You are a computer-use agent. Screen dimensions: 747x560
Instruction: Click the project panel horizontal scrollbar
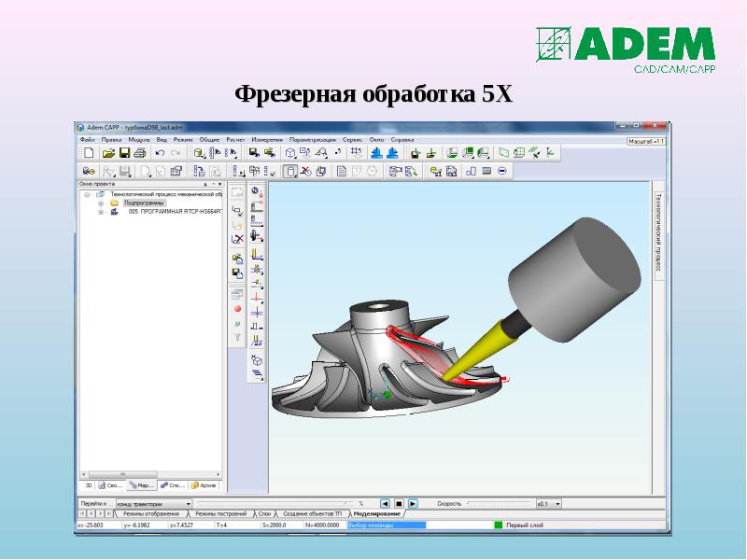[150, 474]
